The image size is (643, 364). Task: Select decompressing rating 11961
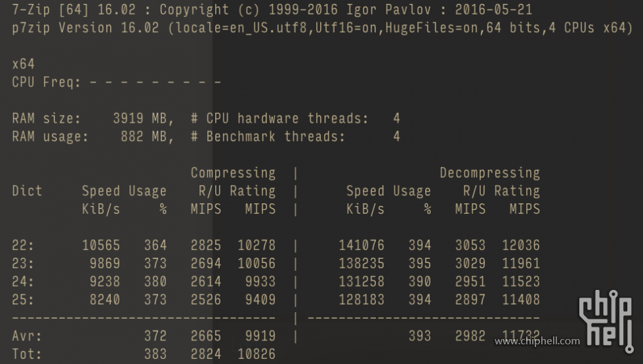(521, 263)
